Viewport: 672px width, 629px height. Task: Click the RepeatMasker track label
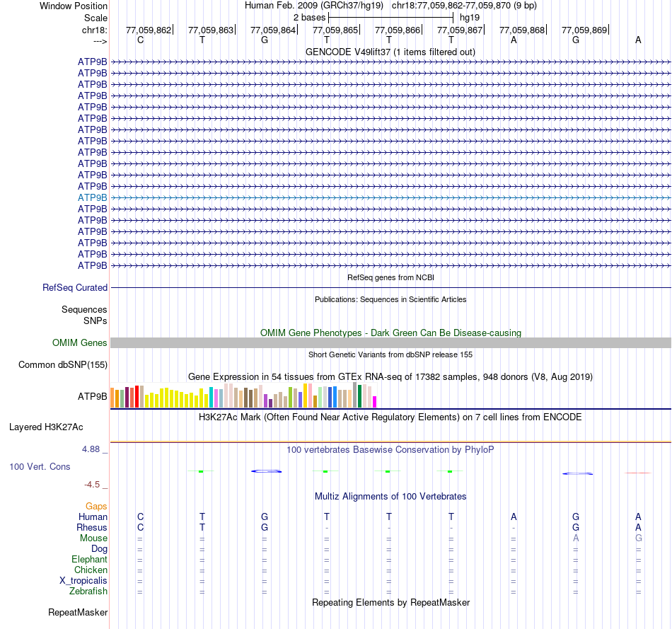pyautogui.click(x=78, y=613)
